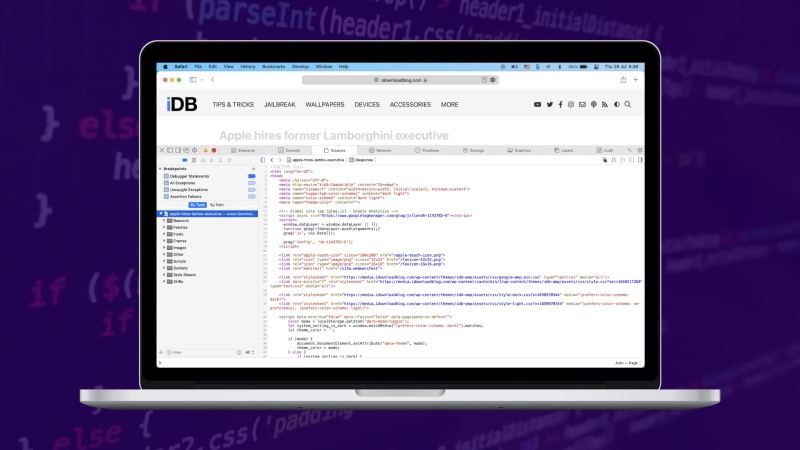Click the red error indicator icon

(214, 150)
